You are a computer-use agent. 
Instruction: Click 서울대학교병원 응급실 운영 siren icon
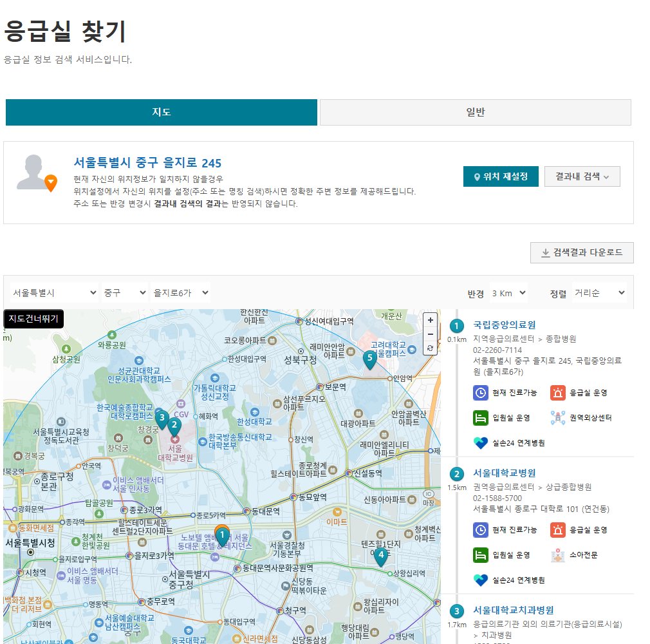click(558, 530)
